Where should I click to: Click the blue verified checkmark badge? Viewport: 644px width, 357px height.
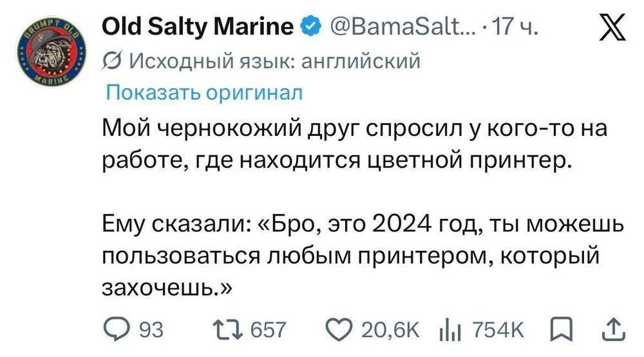pyautogui.click(x=311, y=26)
